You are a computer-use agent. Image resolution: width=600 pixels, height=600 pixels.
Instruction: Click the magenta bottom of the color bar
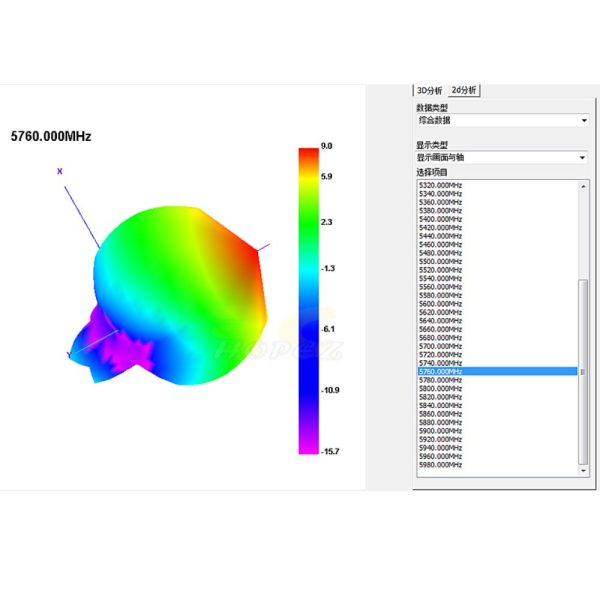pyautogui.click(x=308, y=448)
